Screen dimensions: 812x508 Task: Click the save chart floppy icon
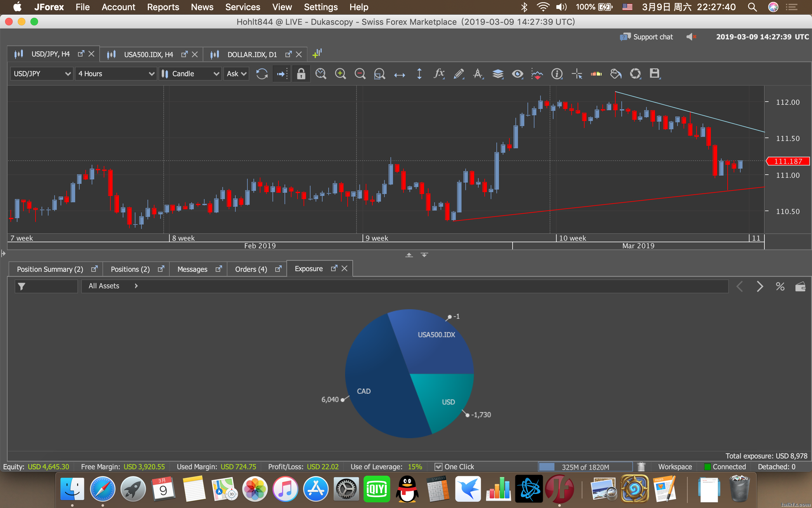pos(655,73)
